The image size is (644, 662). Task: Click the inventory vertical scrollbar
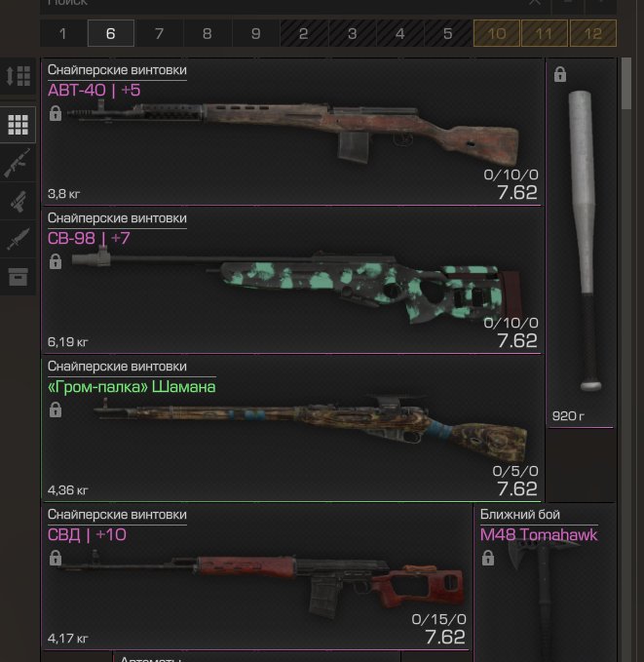coord(626,359)
